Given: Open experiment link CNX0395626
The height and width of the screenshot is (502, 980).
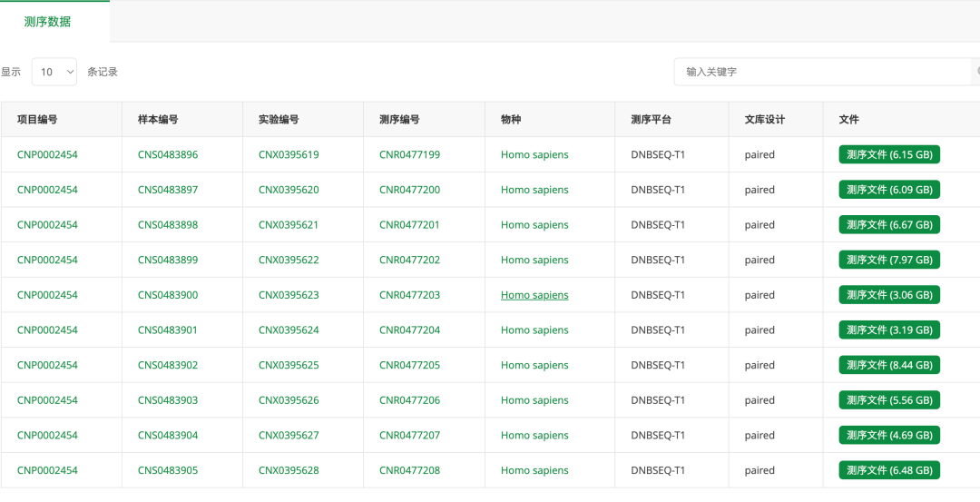Looking at the screenshot, I should (x=289, y=399).
